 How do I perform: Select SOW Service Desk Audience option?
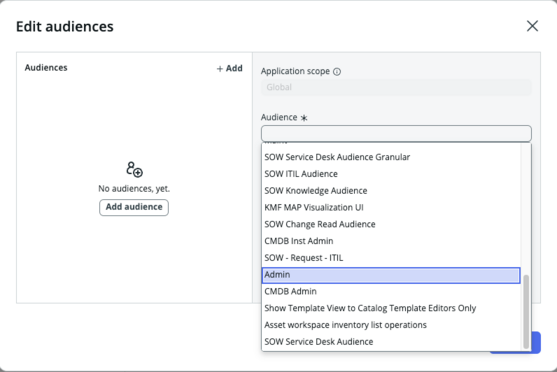[391, 341]
